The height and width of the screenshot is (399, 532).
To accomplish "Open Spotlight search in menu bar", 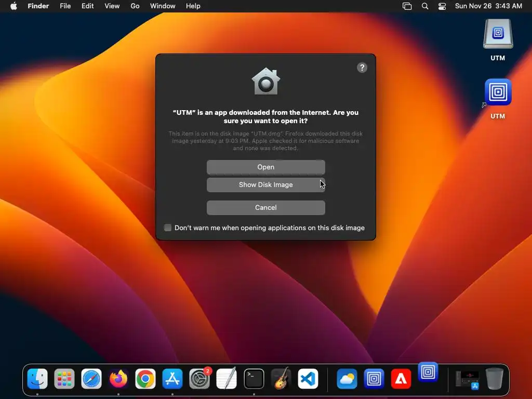I will pos(425,6).
